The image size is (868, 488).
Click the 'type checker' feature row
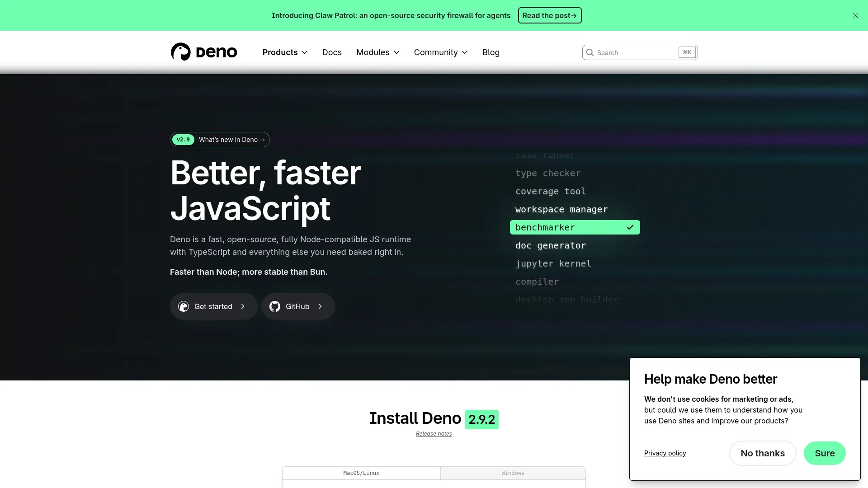click(548, 173)
